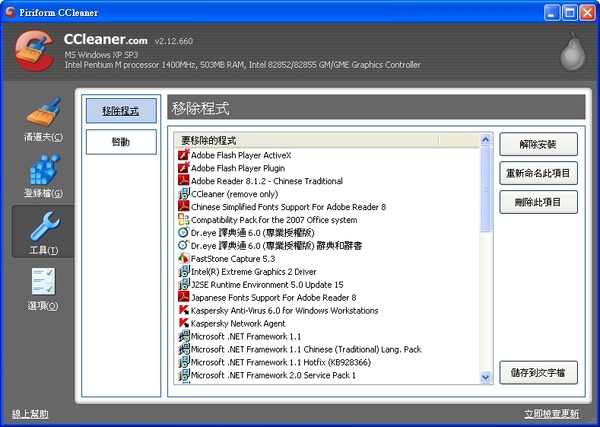600x427 pixels.
Task: Click Kaspersky Anti-Virus 6.0 icon
Action: 184,310
